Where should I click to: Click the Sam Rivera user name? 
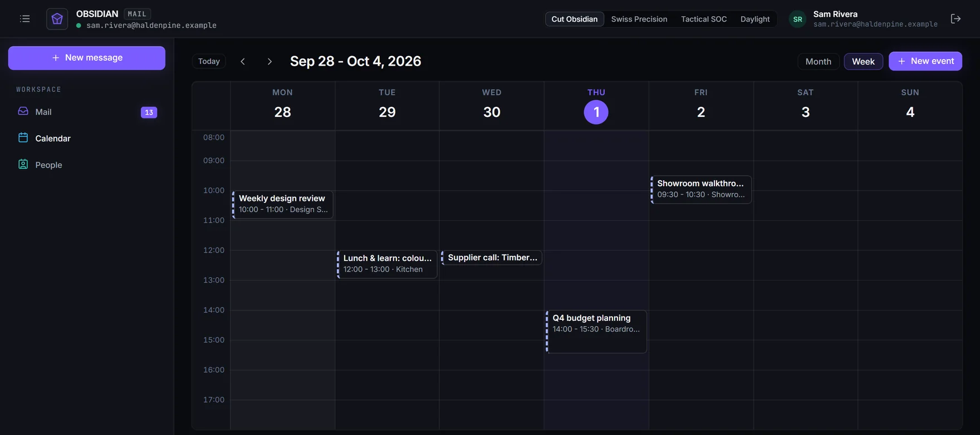click(835, 14)
